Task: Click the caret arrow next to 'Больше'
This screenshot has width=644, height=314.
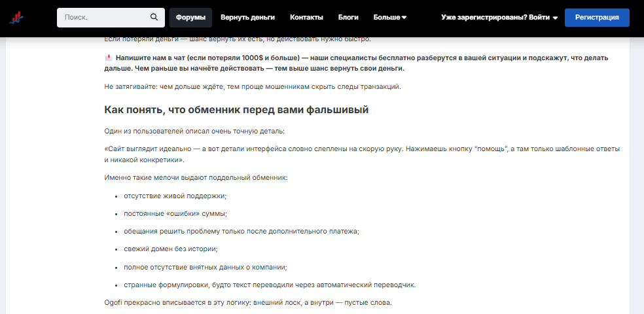Action: pyautogui.click(x=404, y=18)
